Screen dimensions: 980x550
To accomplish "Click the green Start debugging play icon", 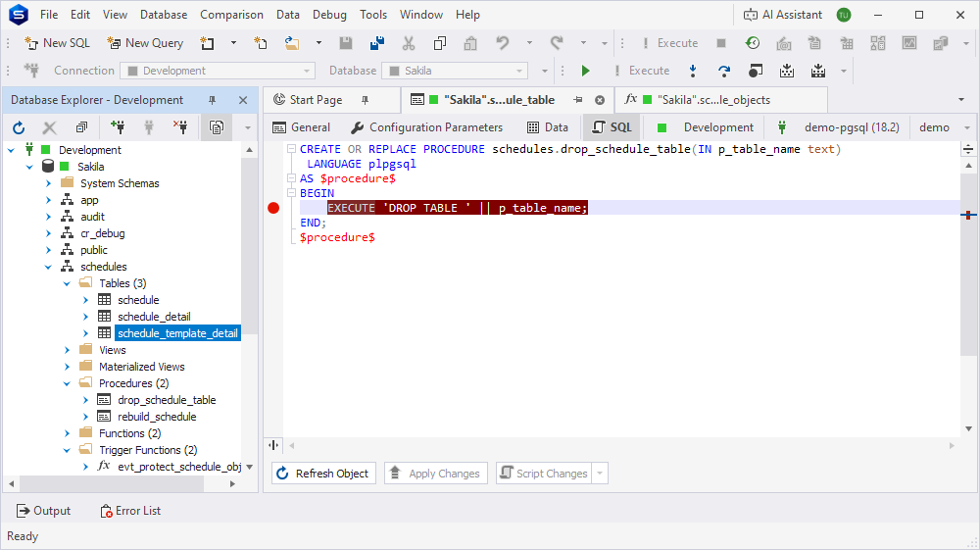I will 586,71.
